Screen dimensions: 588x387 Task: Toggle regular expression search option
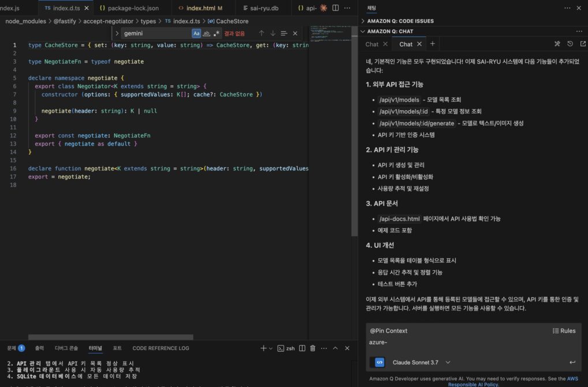[x=217, y=34]
